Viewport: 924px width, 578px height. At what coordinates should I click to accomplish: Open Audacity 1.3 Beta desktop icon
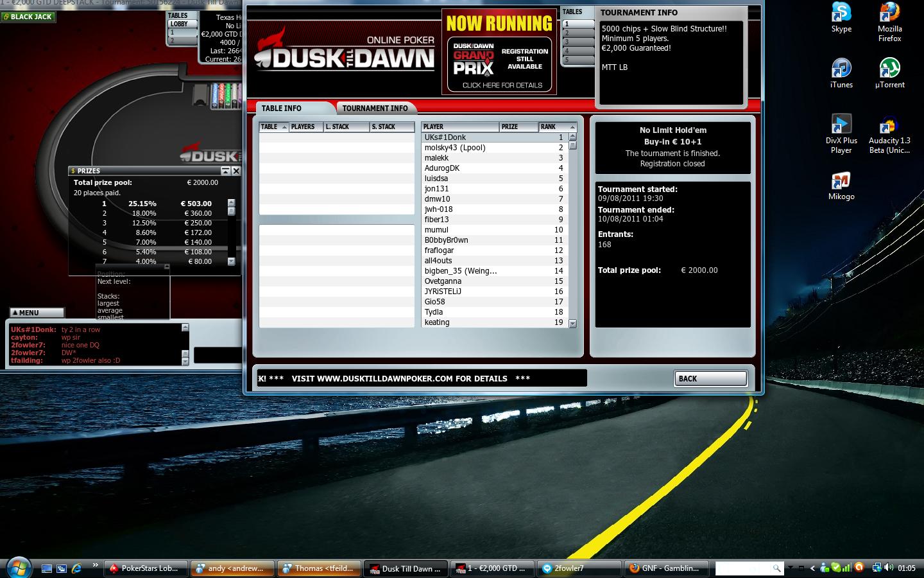[889, 134]
